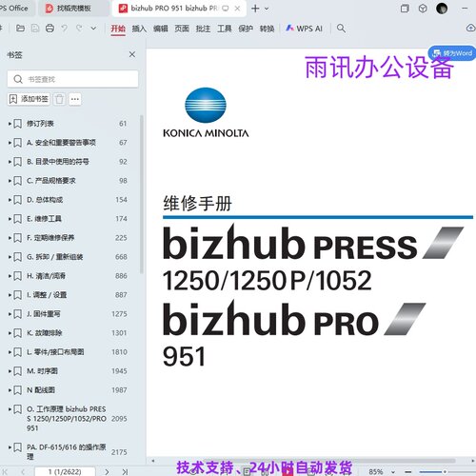This screenshot has width=476, height=476.
Task: Open file folder icon in toolbar
Action: coord(20,29)
